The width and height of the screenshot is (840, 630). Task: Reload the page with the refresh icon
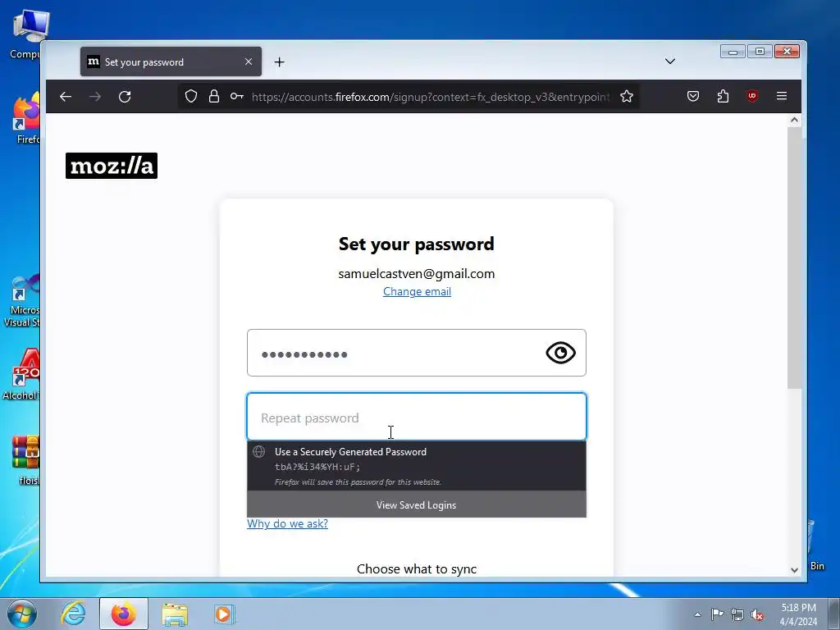pos(125,97)
